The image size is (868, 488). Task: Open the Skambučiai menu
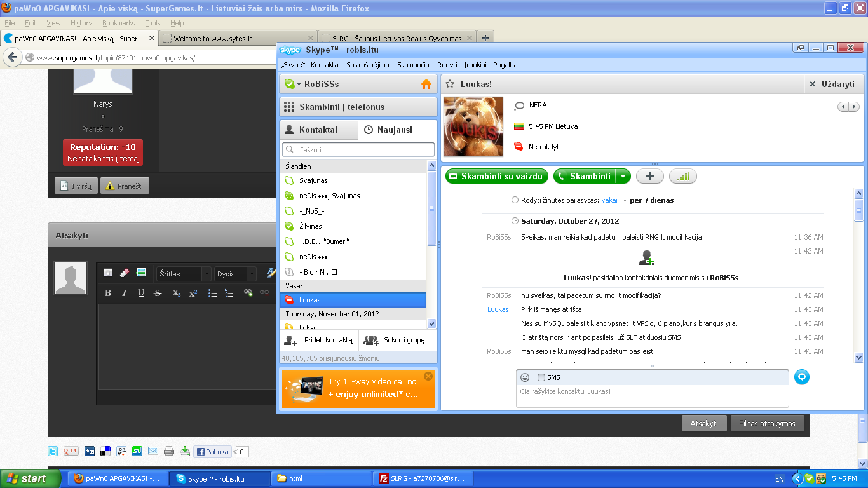(414, 65)
